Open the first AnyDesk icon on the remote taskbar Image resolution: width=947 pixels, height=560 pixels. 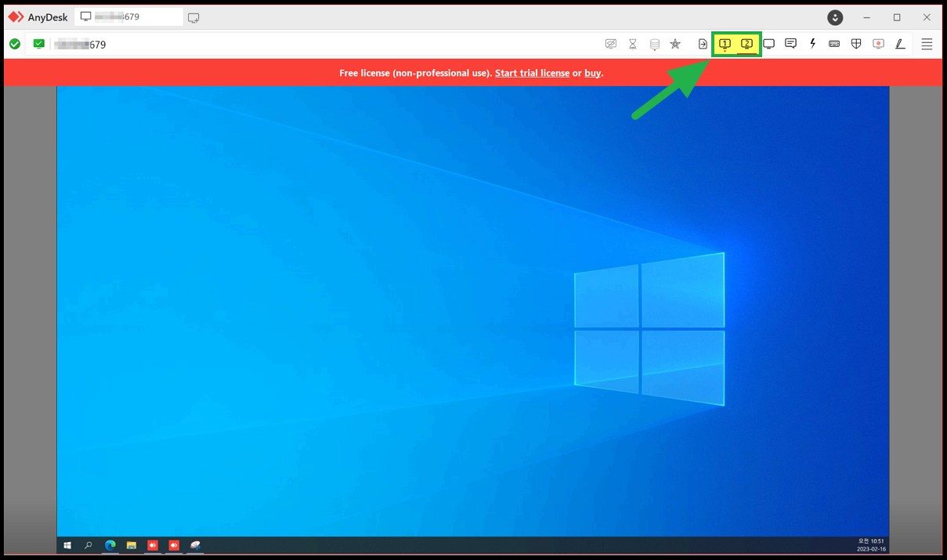[x=153, y=545]
